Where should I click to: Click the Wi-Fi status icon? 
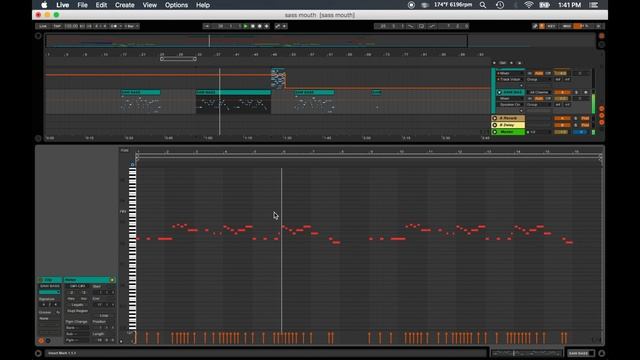pos(529,5)
